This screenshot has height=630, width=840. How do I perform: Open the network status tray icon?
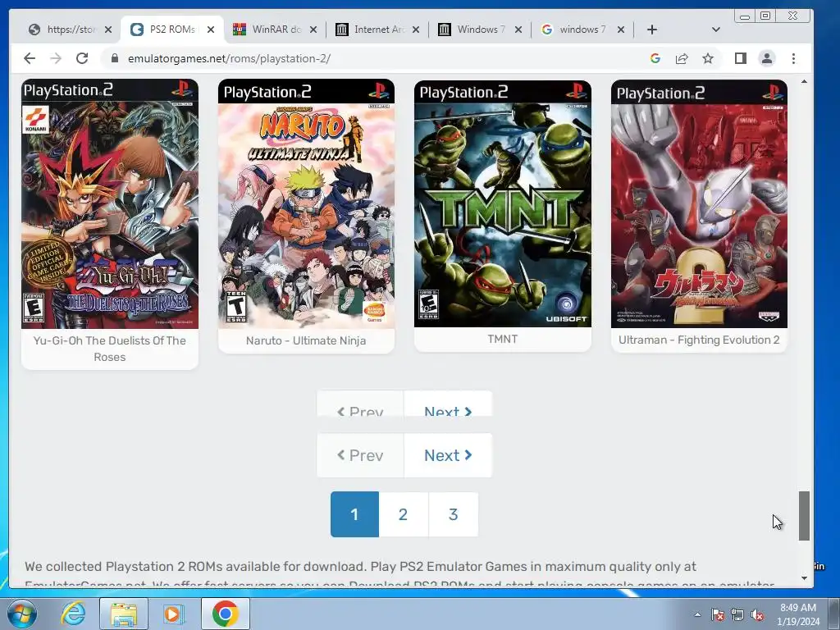pos(737,614)
